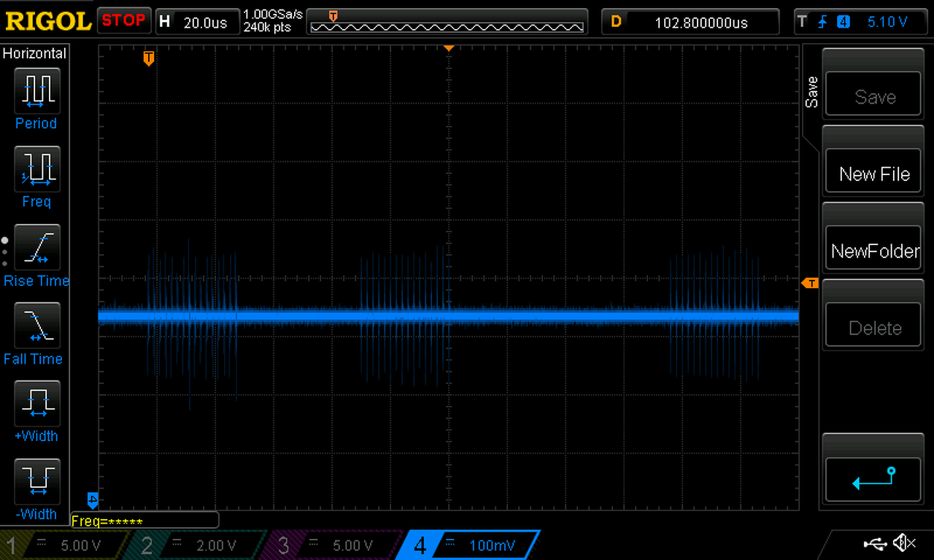Image resolution: width=934 pixels, height=560 pixels.
Task: Click the RIGOL logo
Action: [x=48, y=20]
